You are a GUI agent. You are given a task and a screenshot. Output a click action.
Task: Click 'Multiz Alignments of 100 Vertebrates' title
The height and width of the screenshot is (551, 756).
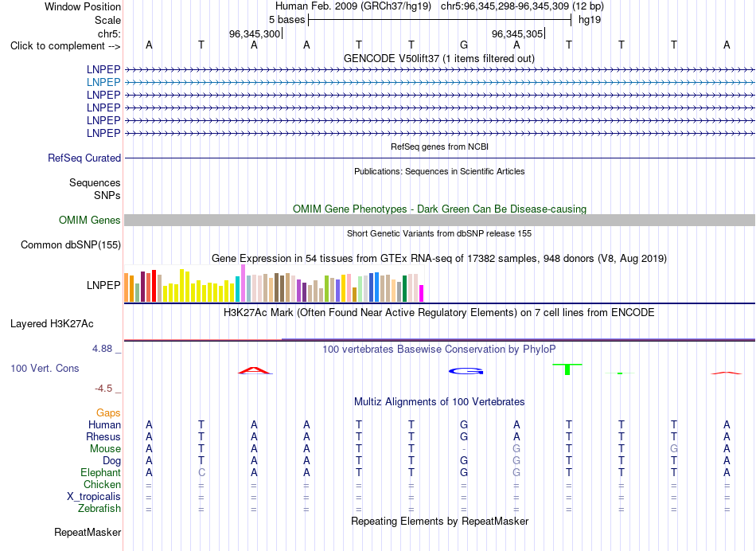click(439, 402)
